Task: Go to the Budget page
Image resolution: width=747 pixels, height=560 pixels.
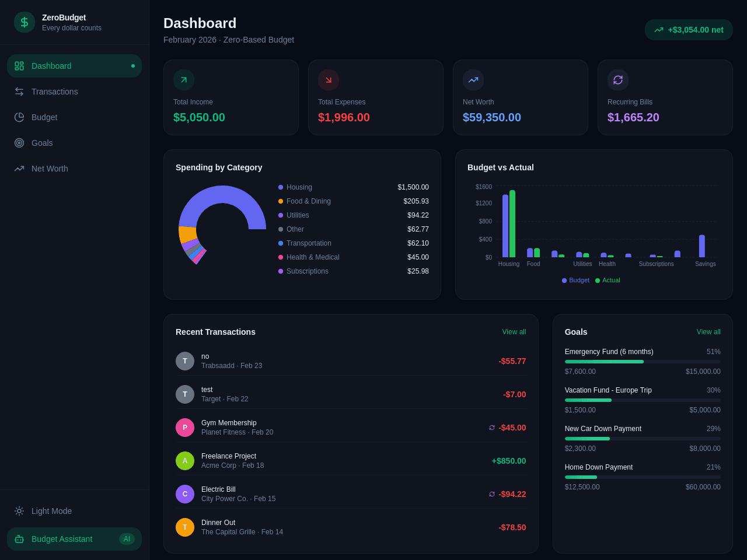Action: click(74, 117)
